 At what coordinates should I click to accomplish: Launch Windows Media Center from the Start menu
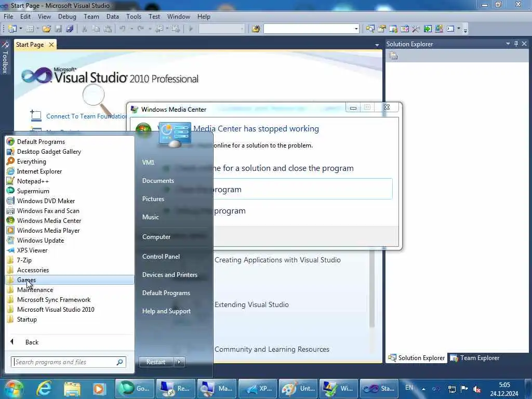(x=70, y=220)
